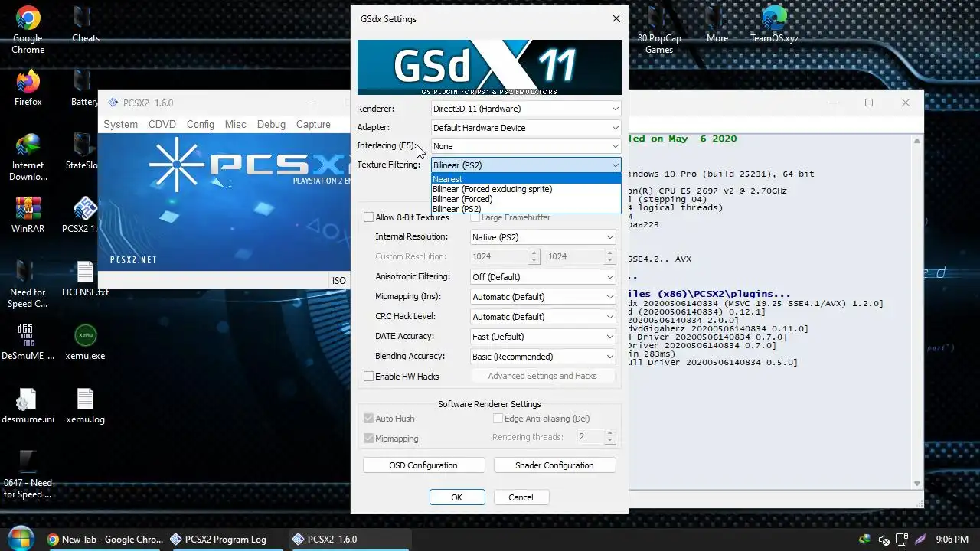Click Cancel in GSdx Settings

[x=521, y=497]
